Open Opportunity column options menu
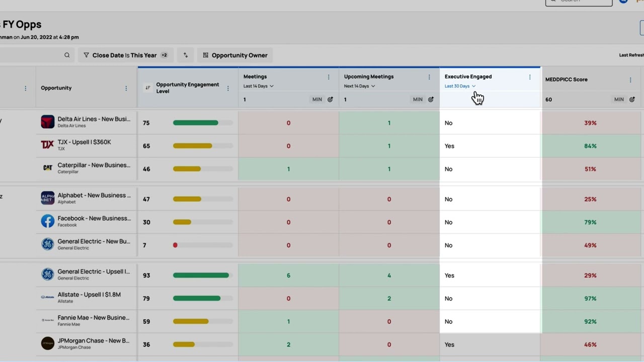 click(126, 88)
